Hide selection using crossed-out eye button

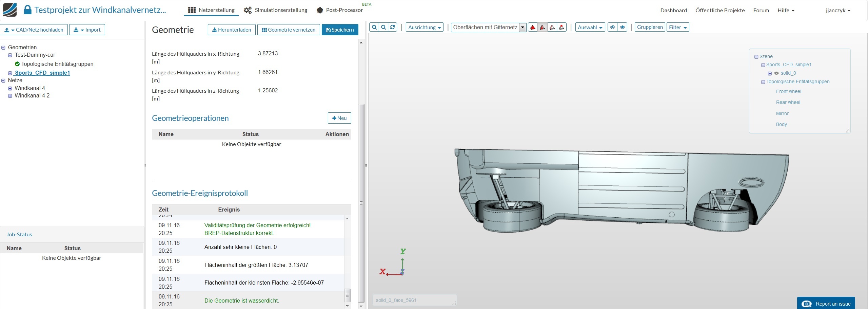tap(612, 27)
